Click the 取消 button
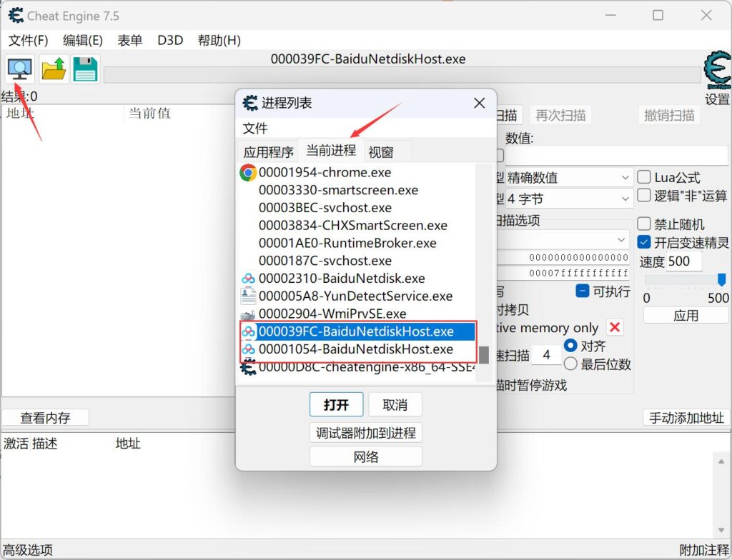Screen dimensions: 732x560 coord(395,404)
